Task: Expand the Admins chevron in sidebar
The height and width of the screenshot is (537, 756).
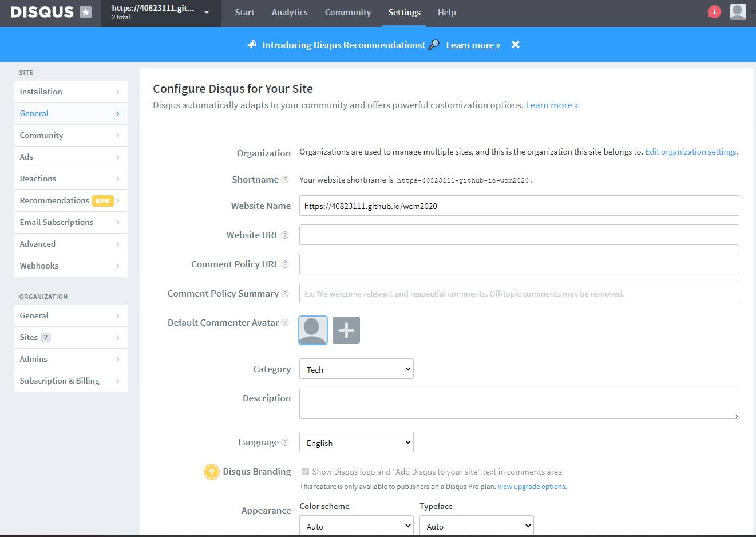Action: click(118, 359)
